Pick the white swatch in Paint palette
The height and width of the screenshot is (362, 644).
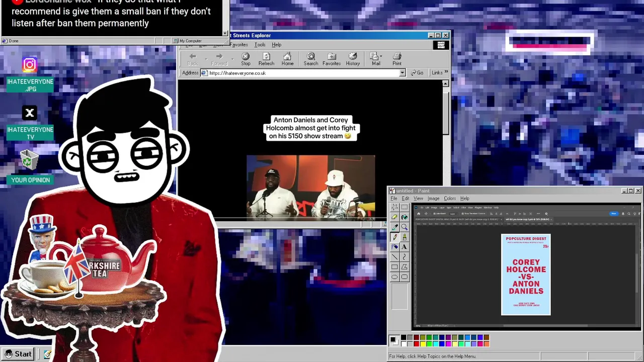coord(404,344)
